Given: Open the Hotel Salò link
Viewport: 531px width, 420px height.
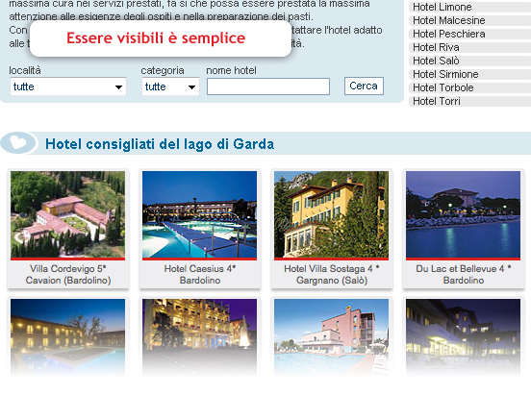Looking at the screenshot, I should tap(436, 61).
